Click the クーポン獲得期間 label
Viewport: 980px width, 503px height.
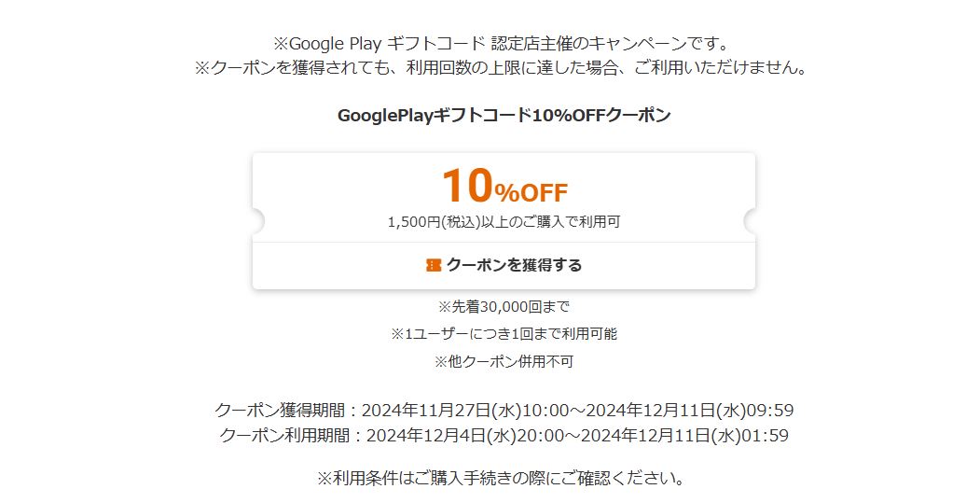[283, 410]
